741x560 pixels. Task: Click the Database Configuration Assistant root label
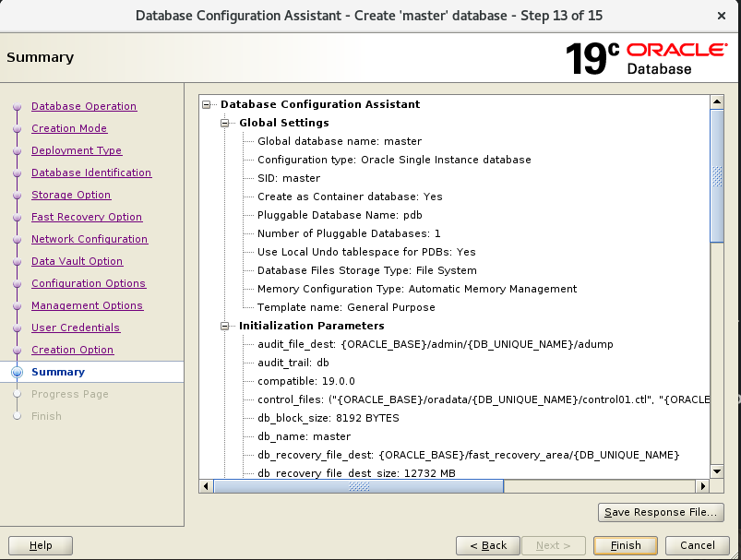(x=320, y=104)
